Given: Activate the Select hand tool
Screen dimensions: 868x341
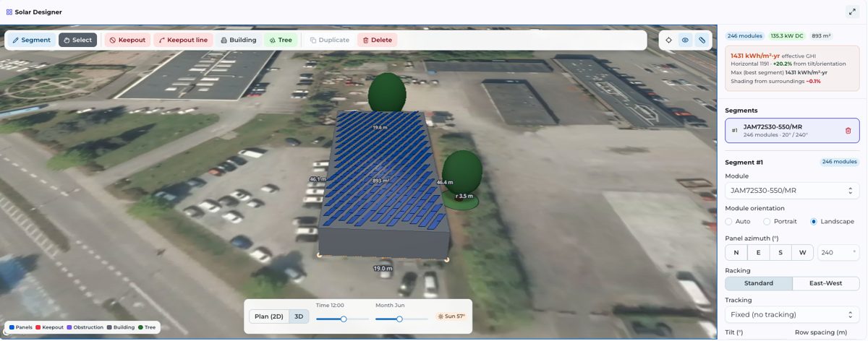Looking at the screenshot, I should click(77, 40).
